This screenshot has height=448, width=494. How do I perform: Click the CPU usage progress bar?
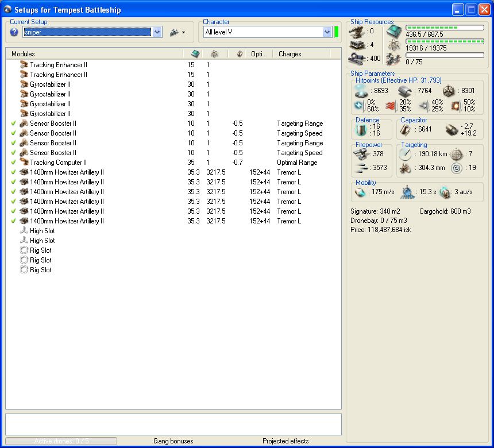click(x=445, y=28)
